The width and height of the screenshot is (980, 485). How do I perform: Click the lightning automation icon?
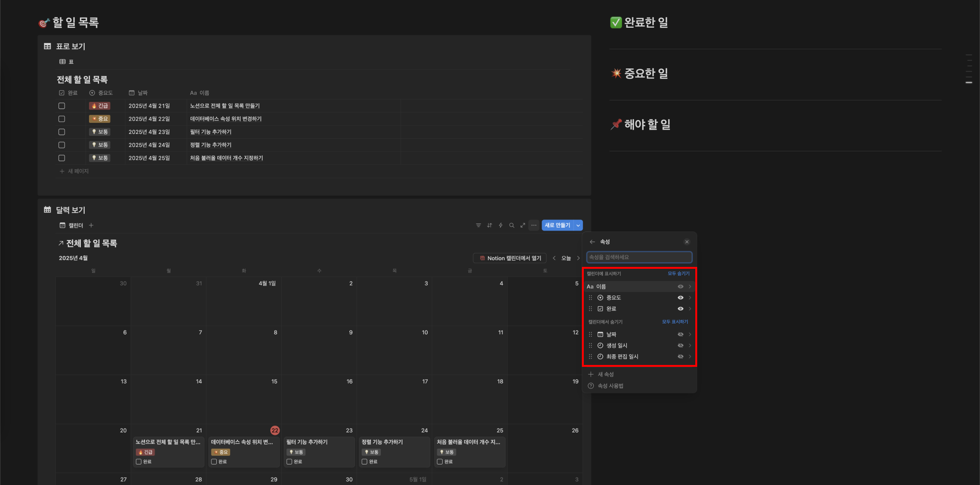tap(501, 225)
